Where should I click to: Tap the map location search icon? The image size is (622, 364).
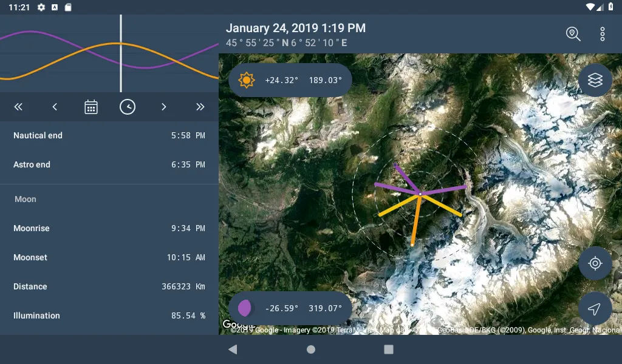tap(573, 34)
